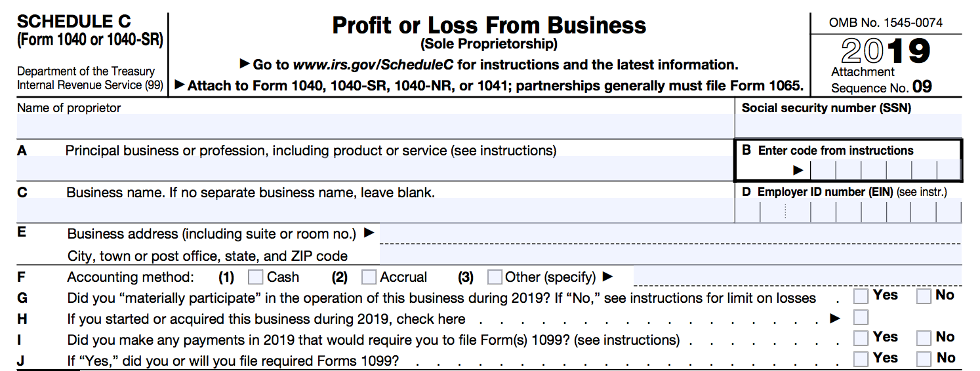Viewport: 980px width, 371px height.
Task: Click the Business address input line
Action: tap(669, 234)
